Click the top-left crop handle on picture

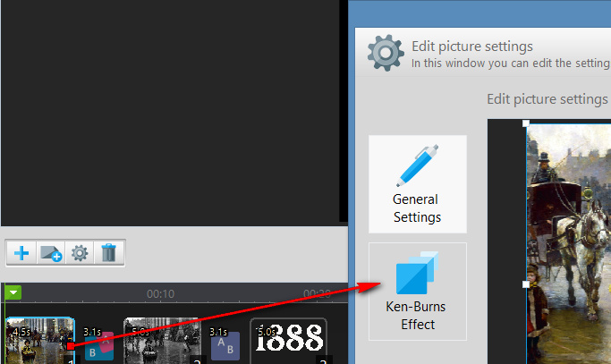pyautogui.click(x=526, y=123)
